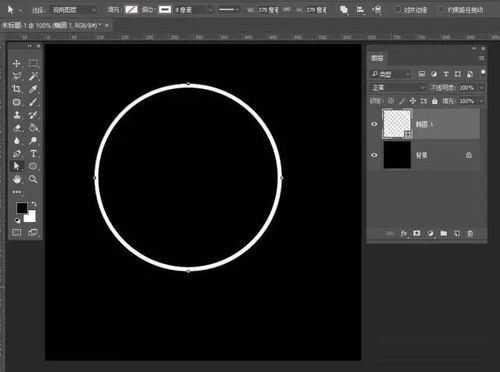Open the layer opacity dropdown arrow
The height and width of the screenshot is (372, 500).
(481, 88)
